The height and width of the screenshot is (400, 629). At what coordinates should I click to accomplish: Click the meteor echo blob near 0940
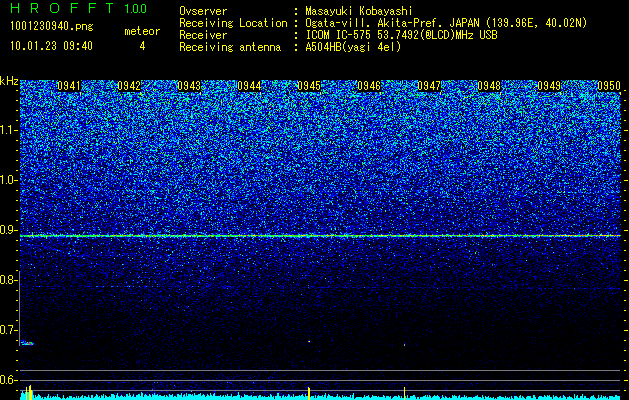tap(27, 343)
